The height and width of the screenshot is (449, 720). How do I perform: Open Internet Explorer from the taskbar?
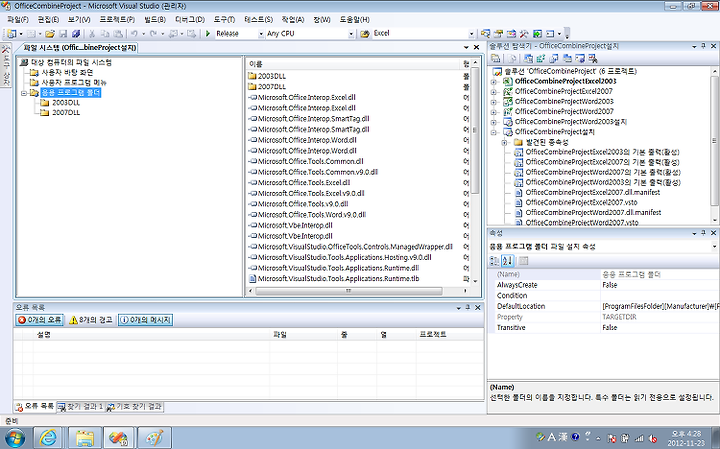click(48, 438)
